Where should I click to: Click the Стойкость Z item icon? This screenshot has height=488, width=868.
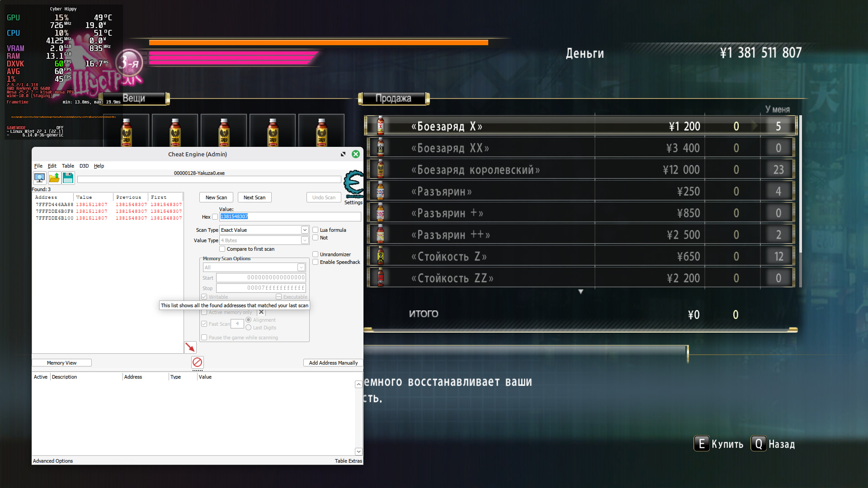(x=380, y=256)
